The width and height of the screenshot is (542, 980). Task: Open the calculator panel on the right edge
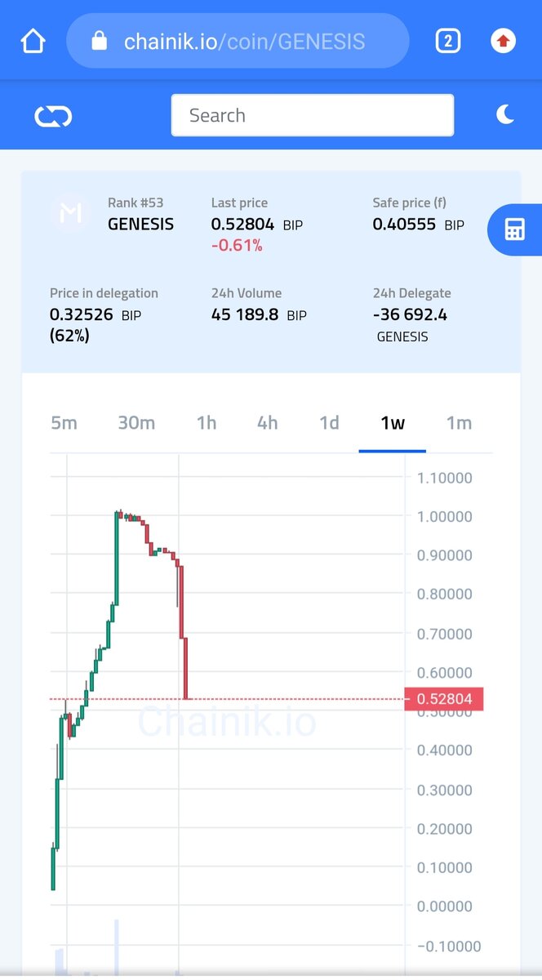point(519,229)
